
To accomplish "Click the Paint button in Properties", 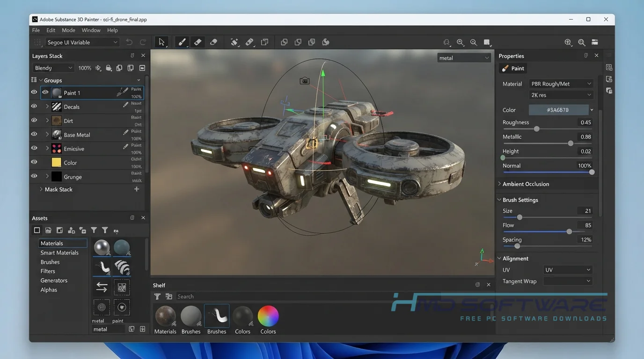I will 513,68.
